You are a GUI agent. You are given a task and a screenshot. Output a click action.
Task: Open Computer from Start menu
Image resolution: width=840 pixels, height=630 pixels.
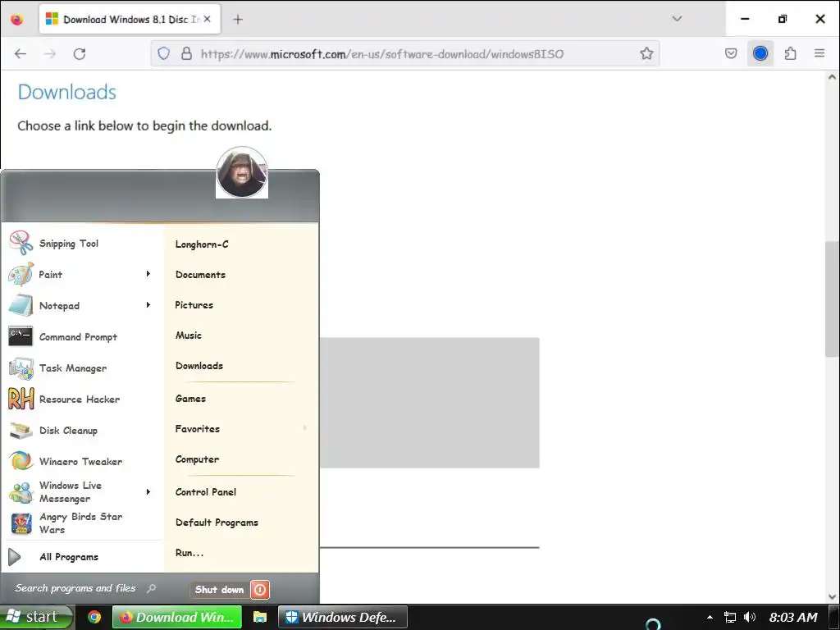pyautogui.click(x=197, y=459)
